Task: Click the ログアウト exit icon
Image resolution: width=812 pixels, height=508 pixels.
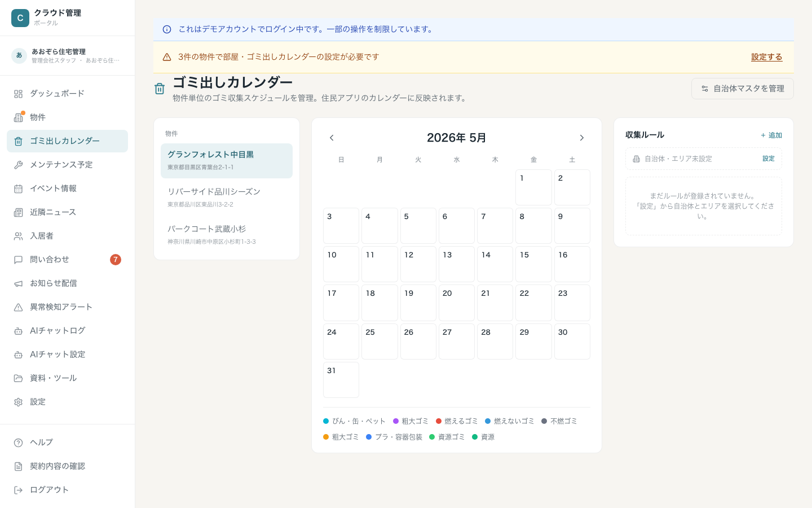Action: click(x=18, y=490)
